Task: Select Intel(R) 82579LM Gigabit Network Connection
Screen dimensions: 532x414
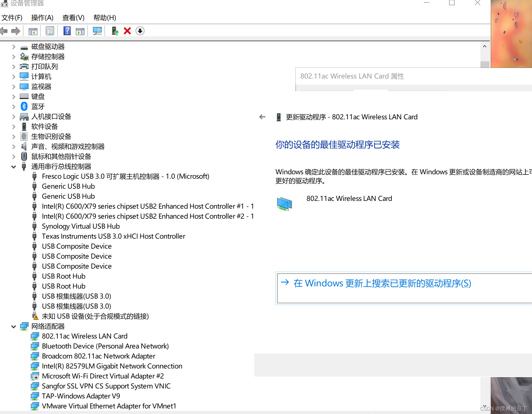Action: click(112, 366)
